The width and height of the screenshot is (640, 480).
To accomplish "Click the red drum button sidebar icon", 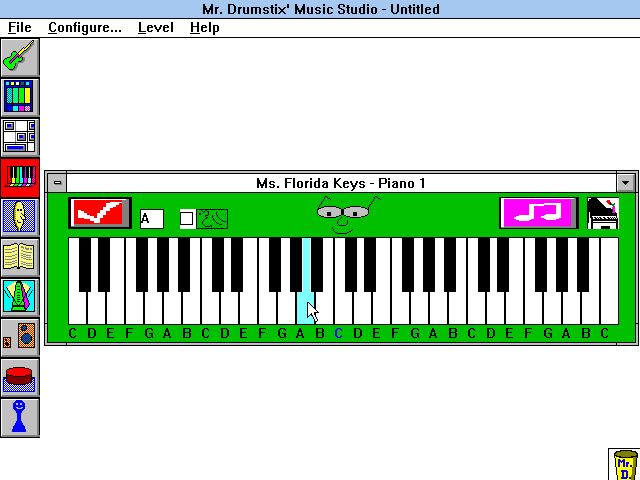I will [x=20, y=377].
